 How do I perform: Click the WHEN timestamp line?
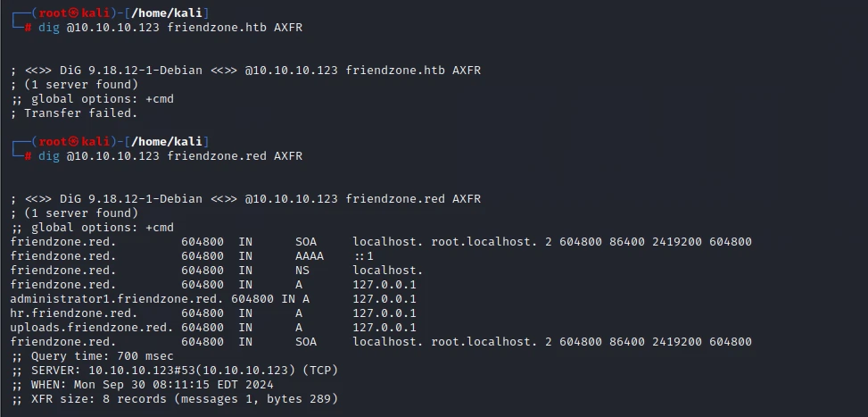[x=142, y=385]
